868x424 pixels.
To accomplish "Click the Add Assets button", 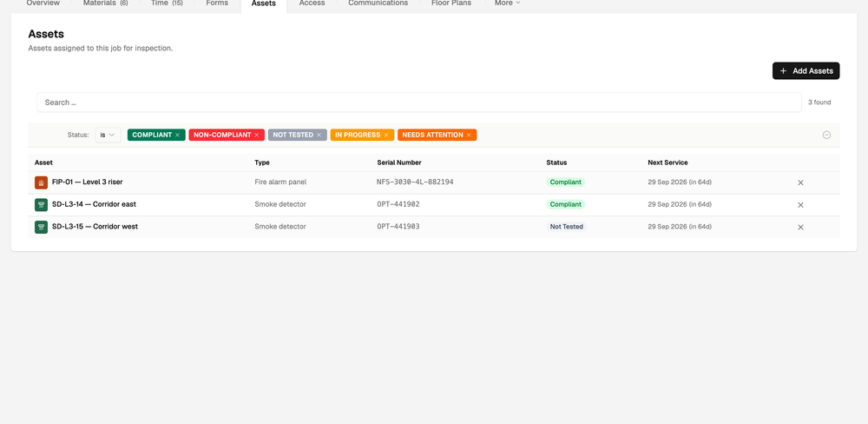I will [806, 71].
